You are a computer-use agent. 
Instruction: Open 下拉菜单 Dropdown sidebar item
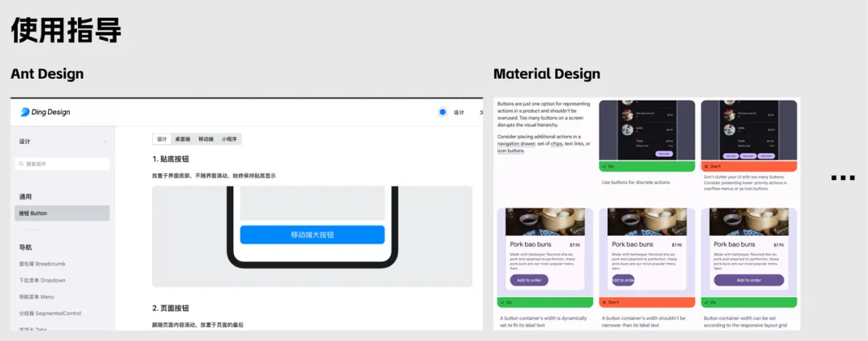click(43, 280)
